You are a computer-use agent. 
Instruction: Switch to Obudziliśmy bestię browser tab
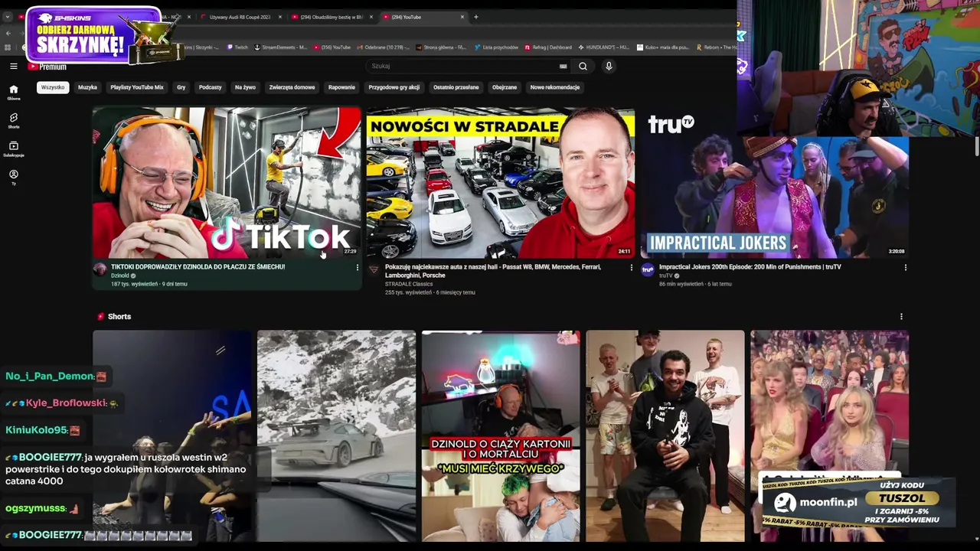[331, 17]
